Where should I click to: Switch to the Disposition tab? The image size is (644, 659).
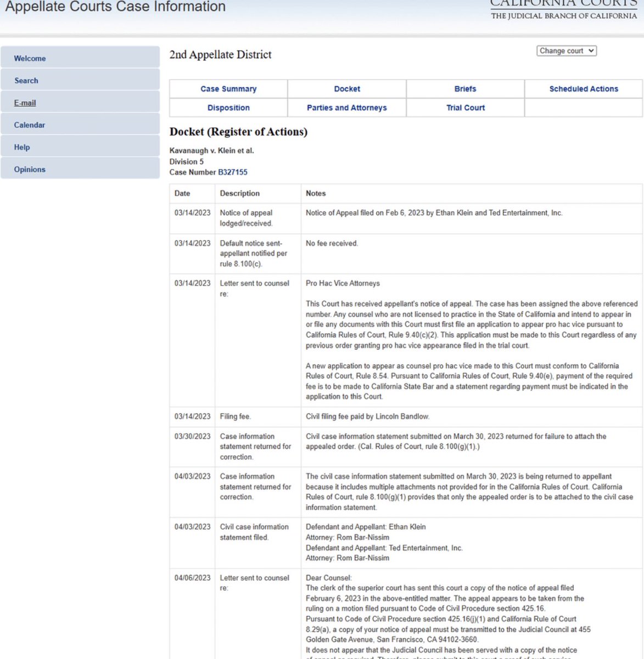point(228,108)
